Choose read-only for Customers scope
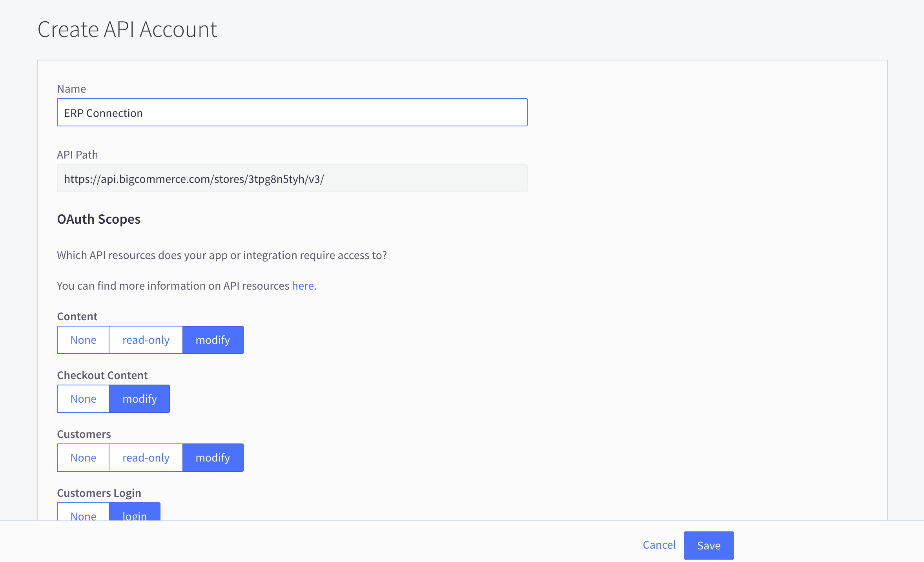The width and height of the screenshot is (924, 562). (146, 458)
